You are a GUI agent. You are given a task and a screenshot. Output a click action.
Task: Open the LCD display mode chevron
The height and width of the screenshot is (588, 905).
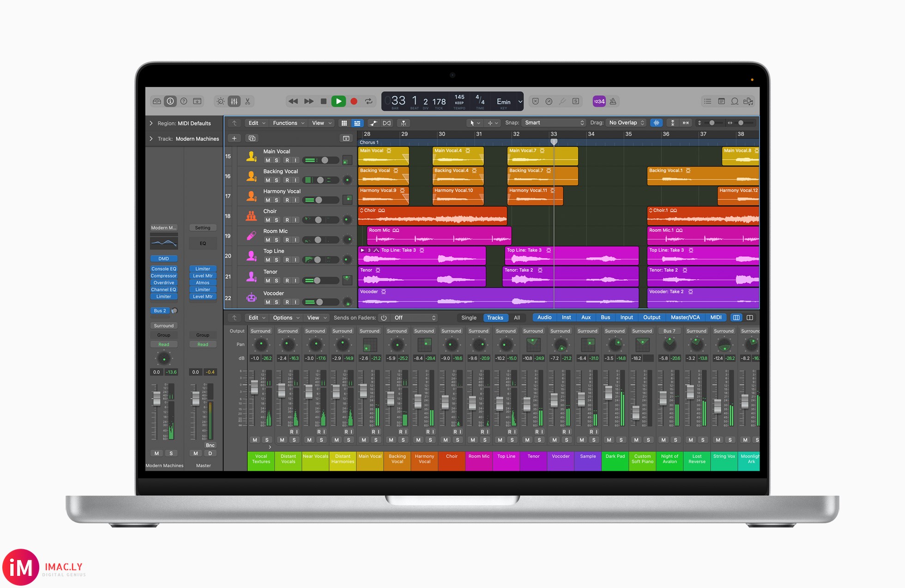coord(520,102)
